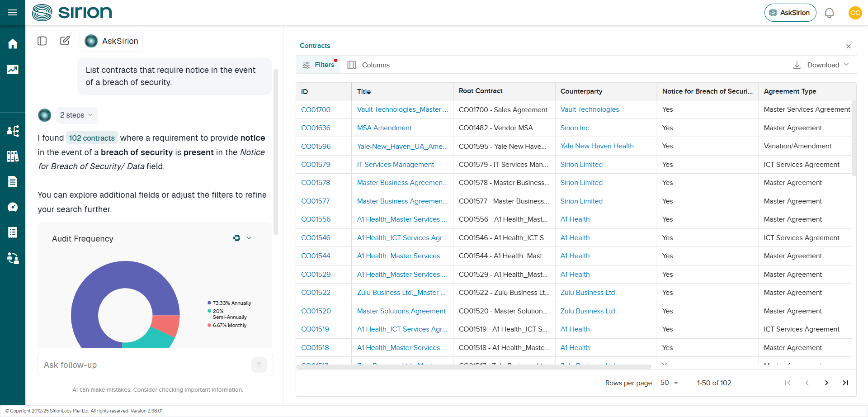The width and height of the screenshot is (868, 417).
Task: Select the text '1-50 of 102'
Action: pos(714,383)
